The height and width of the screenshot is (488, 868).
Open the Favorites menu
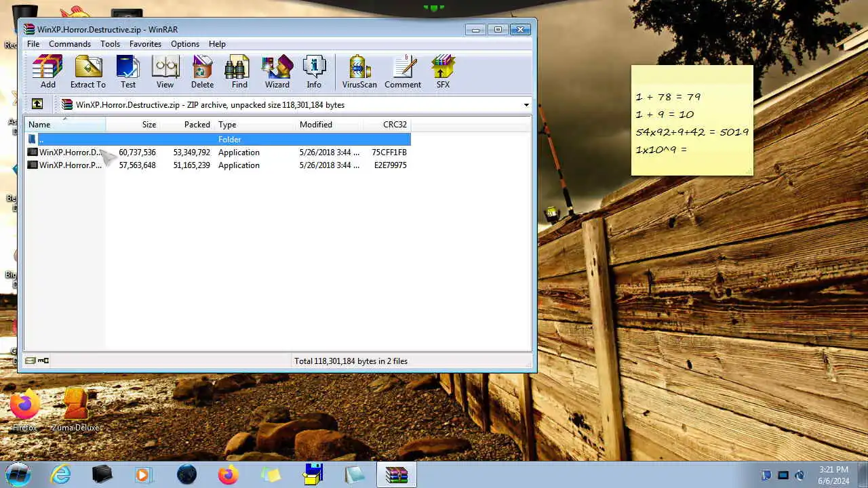(x=145, y=44)
